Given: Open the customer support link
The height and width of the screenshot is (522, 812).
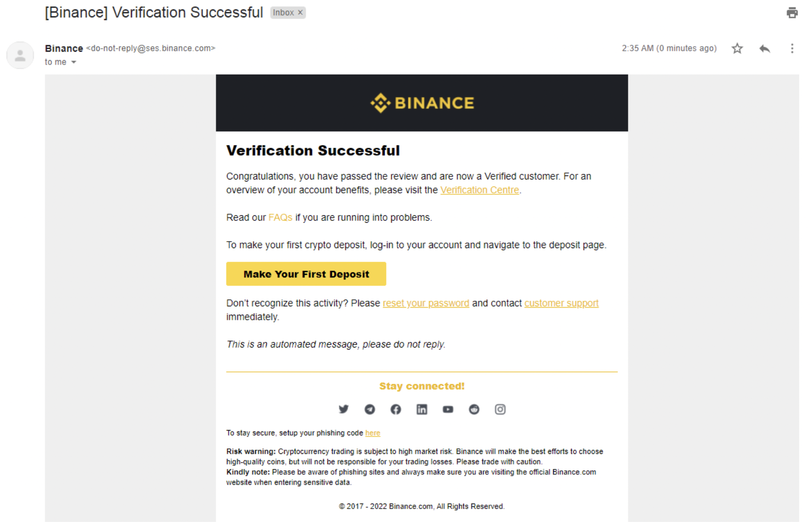Looking at the screenshot, I should coord(561,303).
